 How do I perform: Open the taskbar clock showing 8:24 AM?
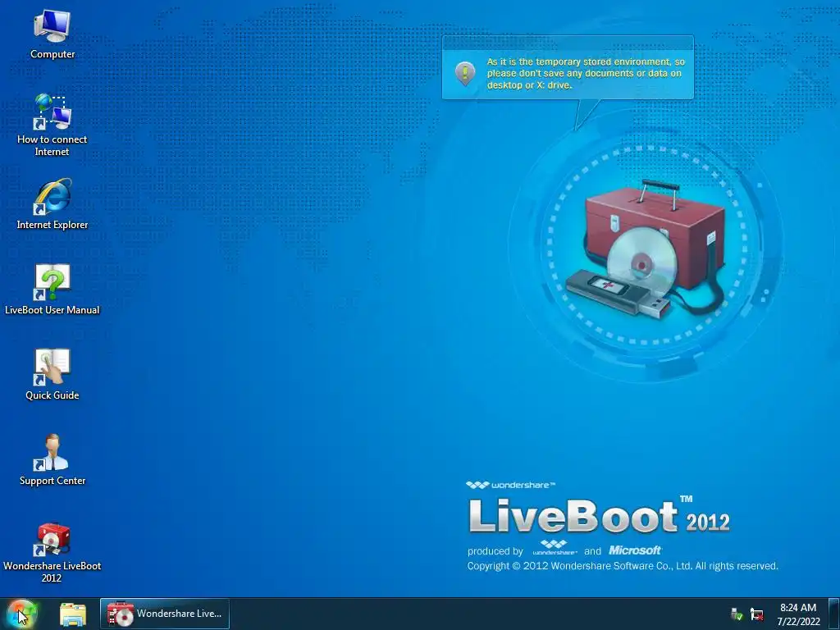pyautogui.click(x=798, y=608)
